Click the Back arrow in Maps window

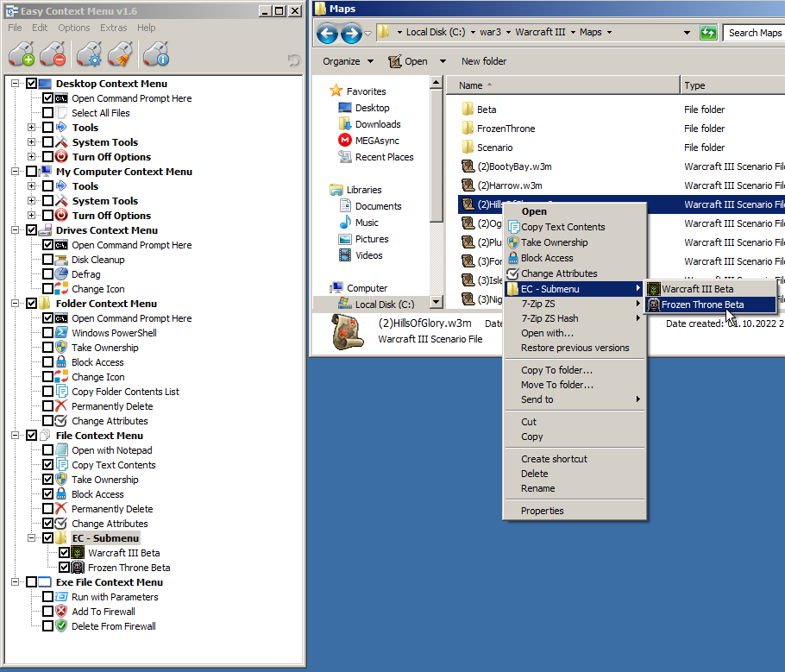coord(328,34)
